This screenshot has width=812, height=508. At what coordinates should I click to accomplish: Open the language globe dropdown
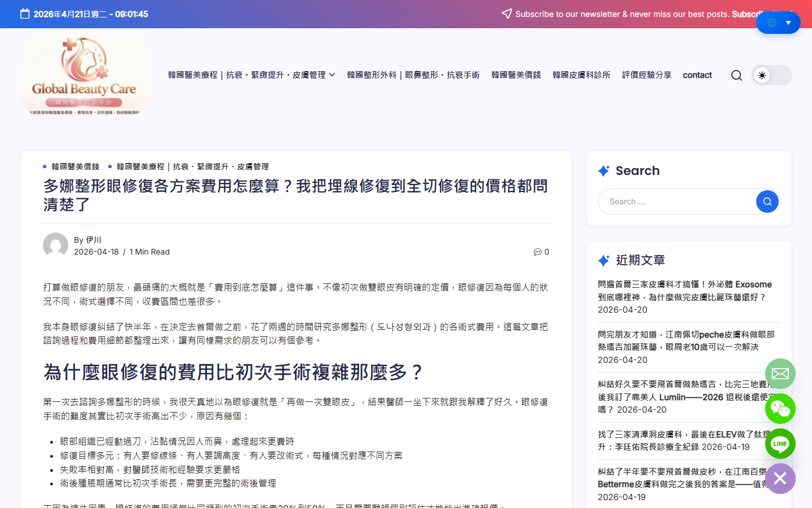click(778, 23)
